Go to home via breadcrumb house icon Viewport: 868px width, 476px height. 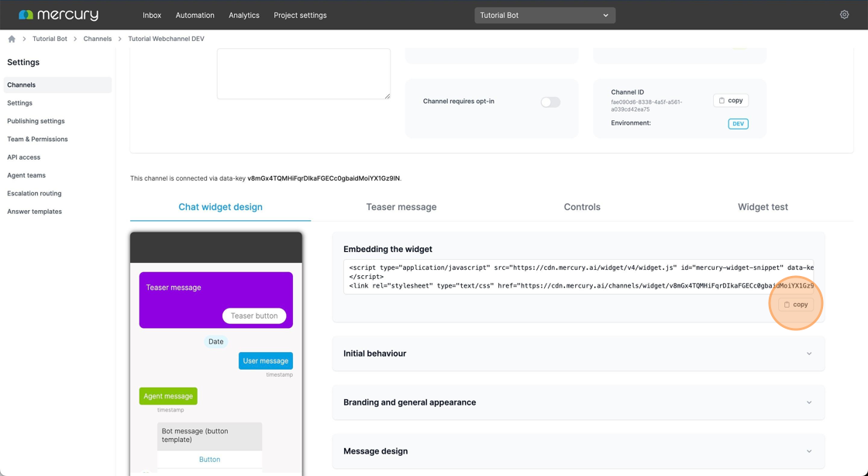click(x=12, y=39)
